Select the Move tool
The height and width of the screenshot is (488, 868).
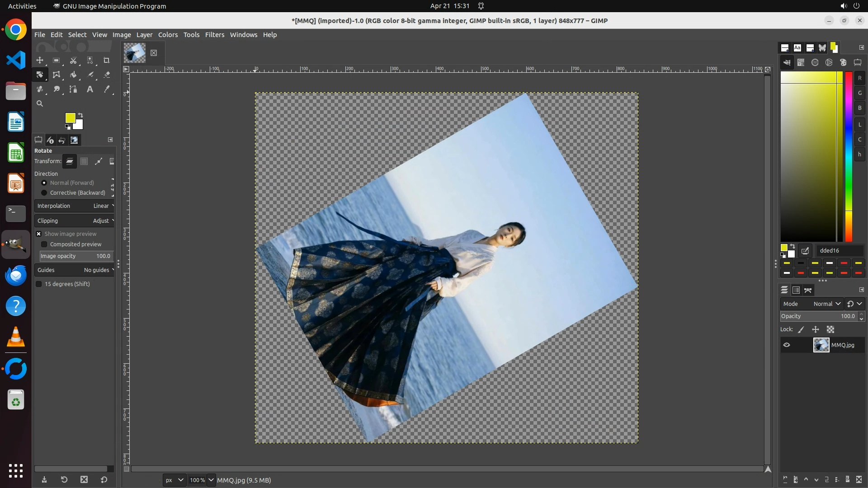click(x=40, y=61)
